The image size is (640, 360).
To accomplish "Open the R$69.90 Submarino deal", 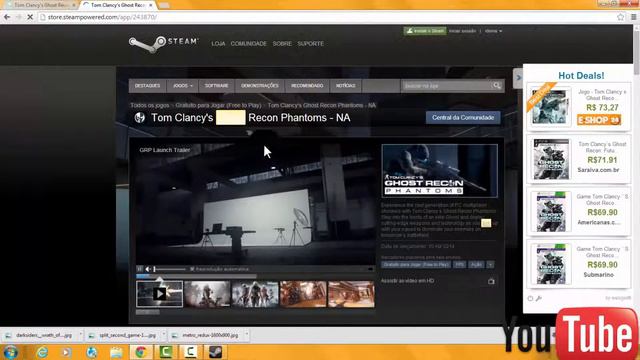I will 579,263.
